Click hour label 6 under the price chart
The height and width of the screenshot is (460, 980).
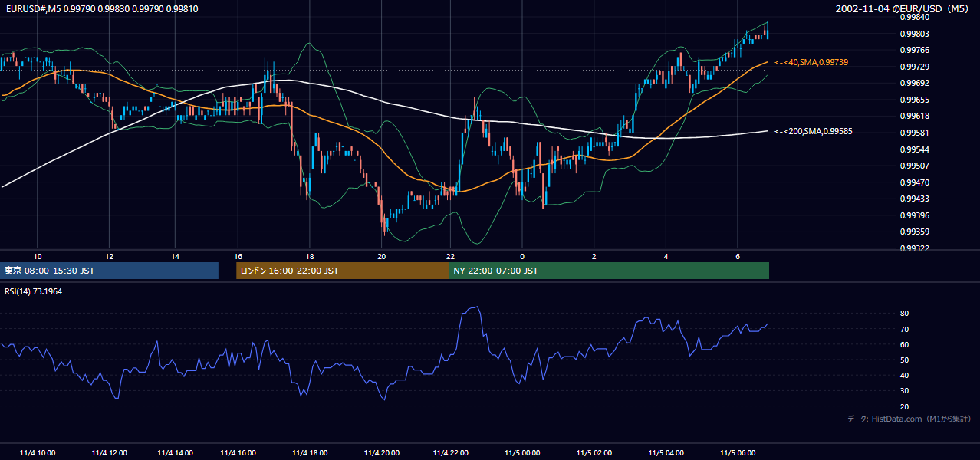pyautogui.click(x=738, y=257)
